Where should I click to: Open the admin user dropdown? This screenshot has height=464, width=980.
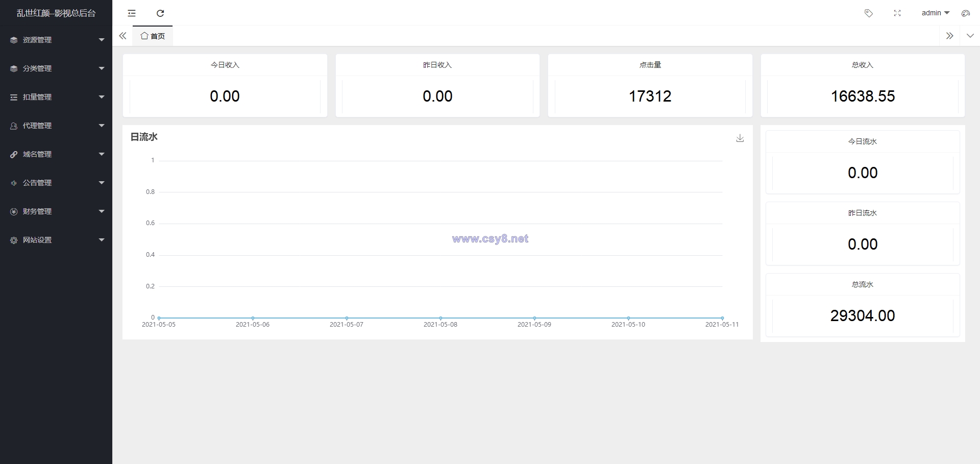coord(935,13)
